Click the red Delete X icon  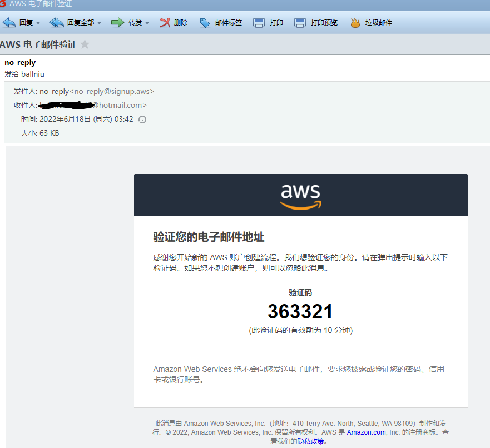tap(165, 22)
